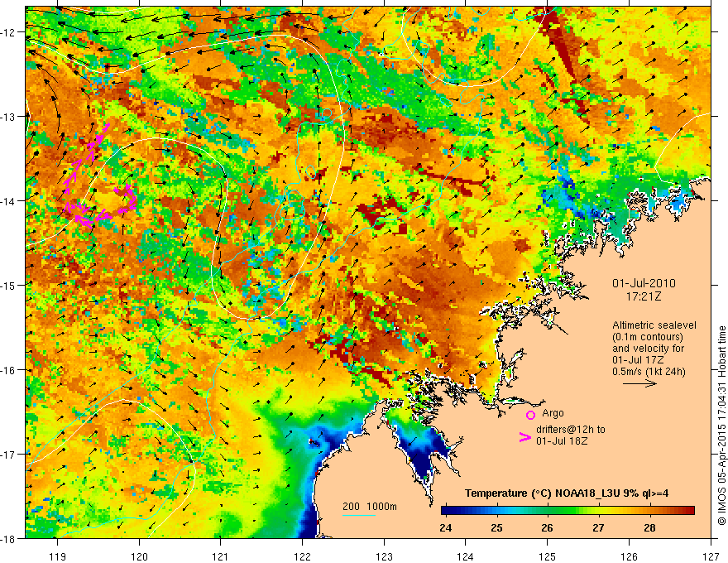Click the time text 17:21Z
The image size is (728, 563).
coord(643,296)
